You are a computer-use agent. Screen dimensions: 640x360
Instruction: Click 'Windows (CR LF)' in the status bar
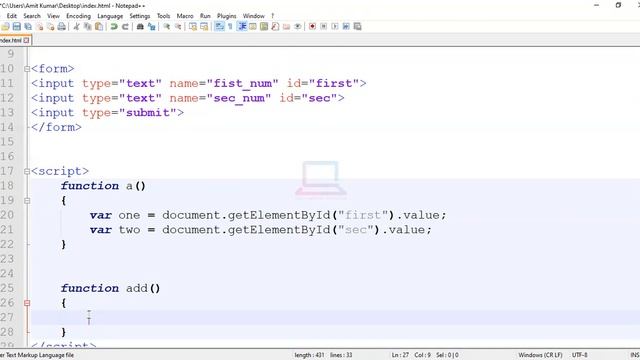coord(540,355)
